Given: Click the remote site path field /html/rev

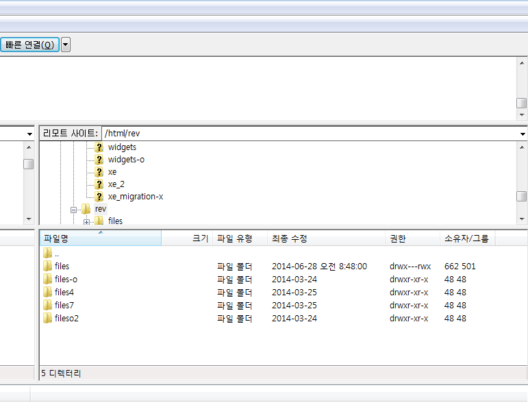Looking at the screenshot, I should tap(309, 134).
